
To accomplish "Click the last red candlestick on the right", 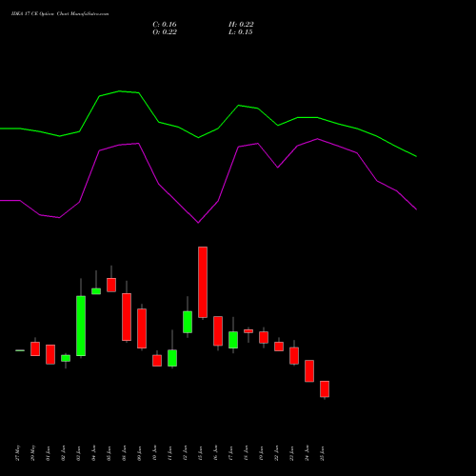I will pyautogui.click(x=325, y=388).
